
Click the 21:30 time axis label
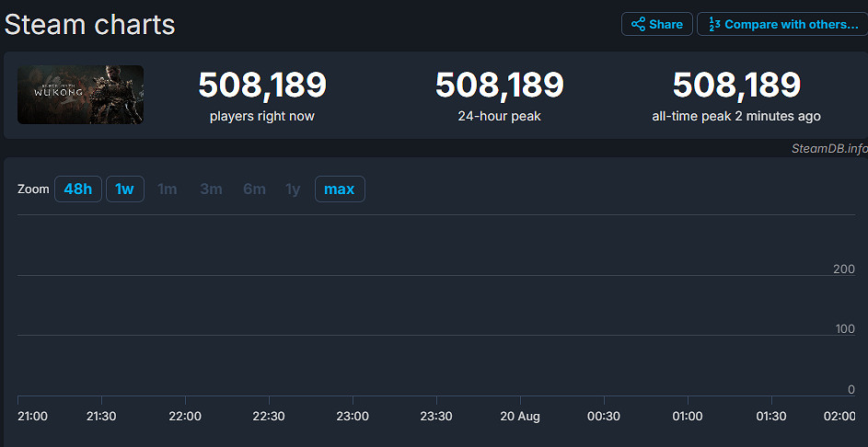tap(101, 417)
